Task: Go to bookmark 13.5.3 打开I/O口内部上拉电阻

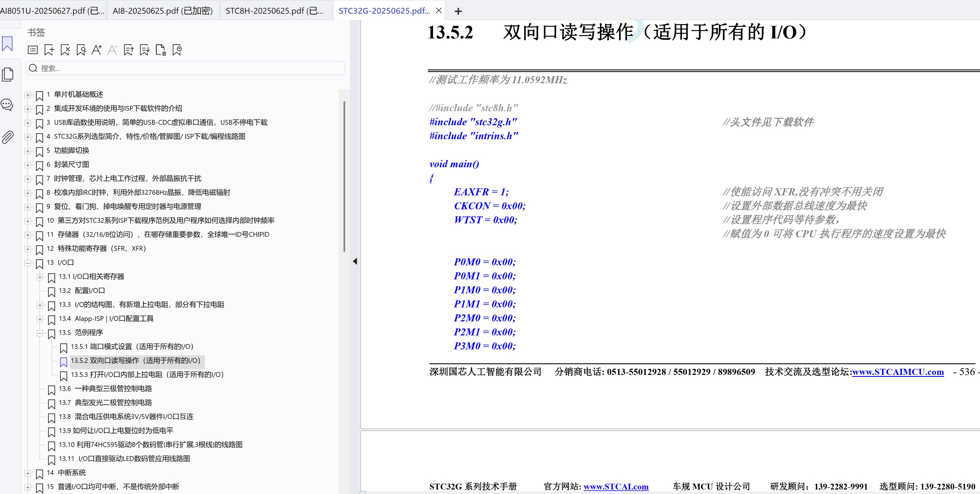Action: (147, 375)
